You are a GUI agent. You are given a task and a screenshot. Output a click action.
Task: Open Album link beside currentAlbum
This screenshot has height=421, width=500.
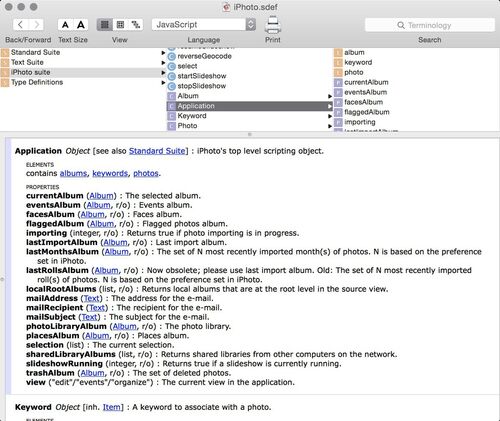coord(101,196)
